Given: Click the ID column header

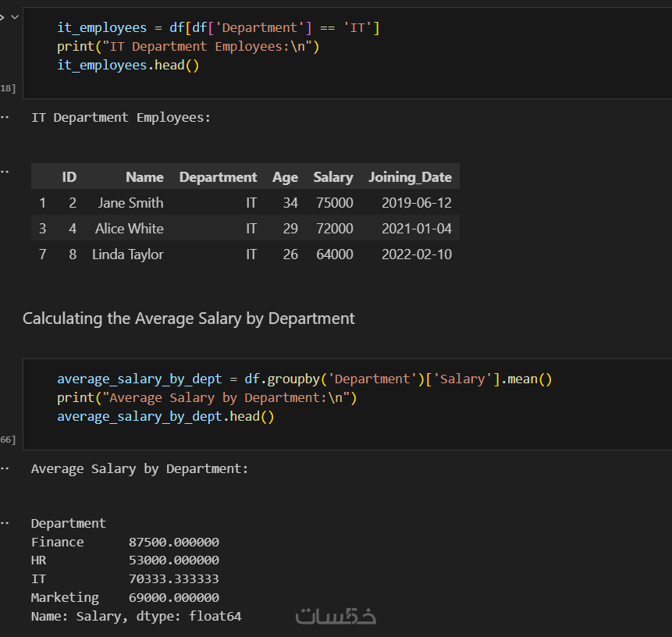Looking at the screenshot, I should tap(69, 177).
